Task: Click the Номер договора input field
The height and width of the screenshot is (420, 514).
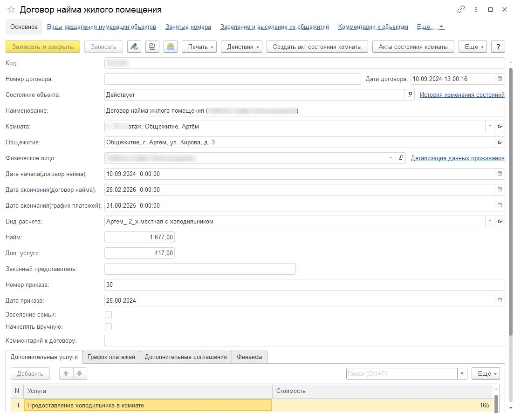Action: (233, 79)
